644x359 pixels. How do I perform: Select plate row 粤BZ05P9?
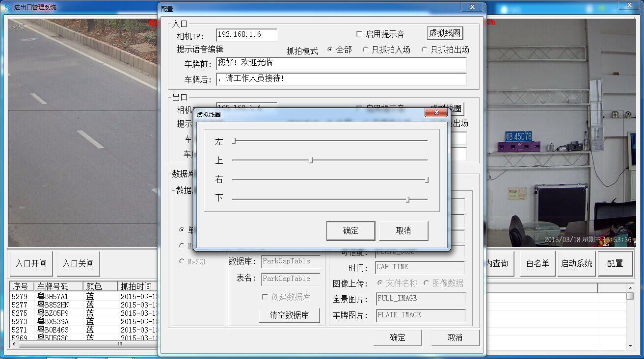(53, 313)
